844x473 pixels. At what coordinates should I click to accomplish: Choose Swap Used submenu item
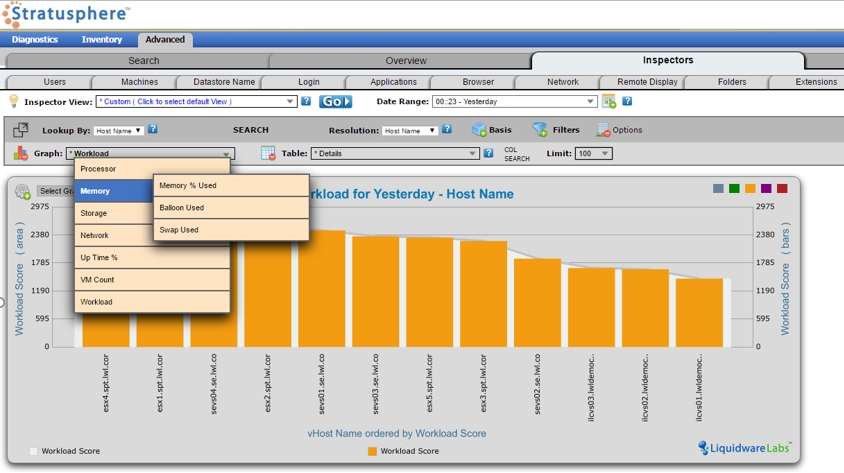231,230
